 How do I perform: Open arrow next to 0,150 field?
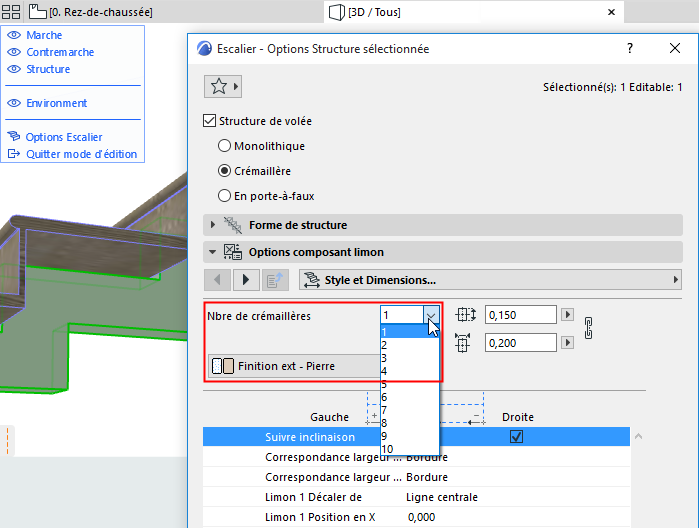tap(567, 314)
